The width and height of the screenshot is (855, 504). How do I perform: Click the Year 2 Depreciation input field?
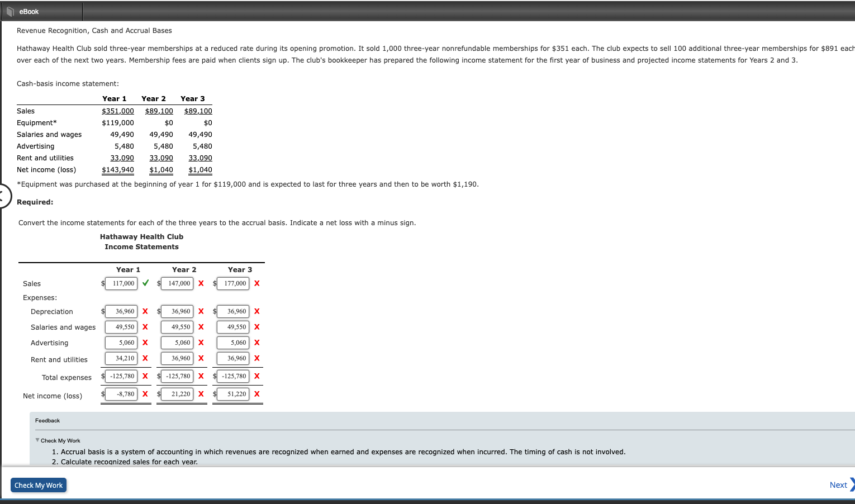coord(177,311)
